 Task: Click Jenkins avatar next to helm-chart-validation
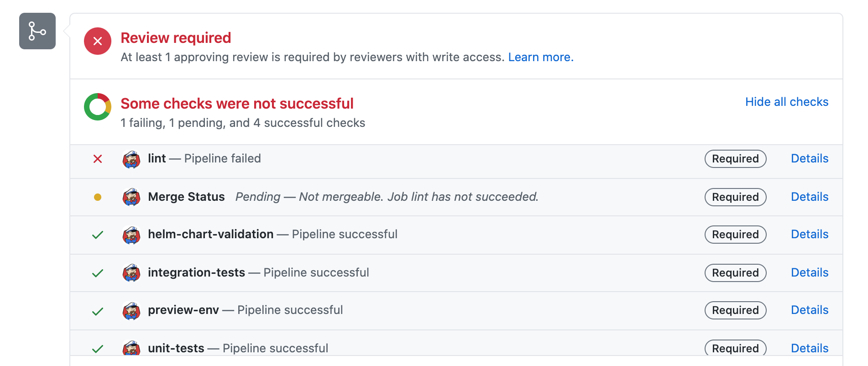[131, 235]
